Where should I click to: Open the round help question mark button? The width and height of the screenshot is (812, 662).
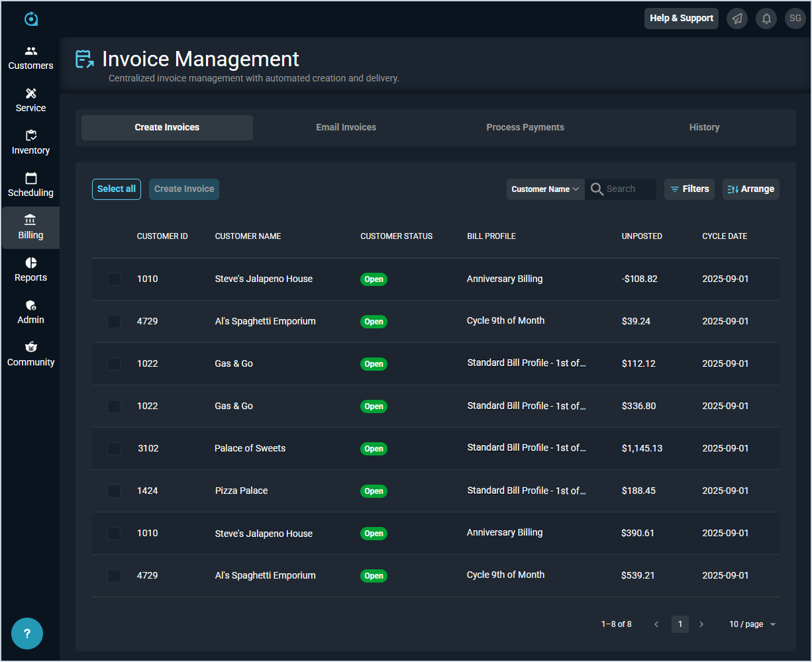pyautogui.click(x=27, y=634)
